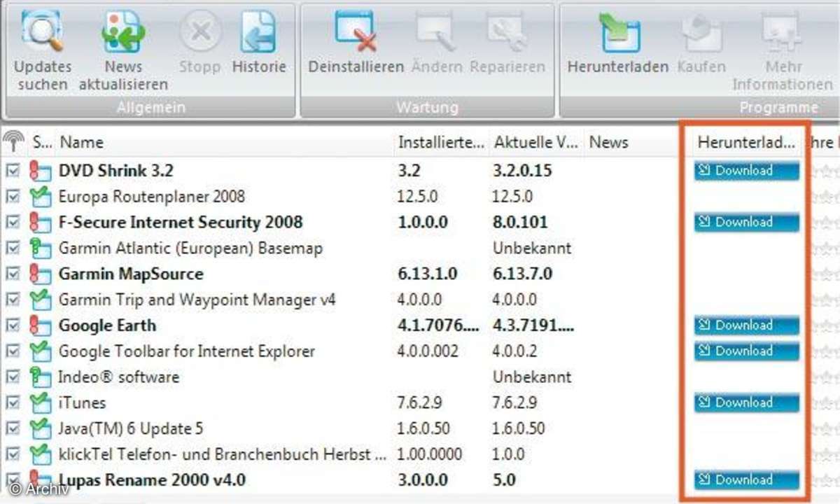Image resolution: width=840 pixels, height=504 pixels.
Task: Click installed version 4.0.0.002 cell
Action: [x=428, y=351]
